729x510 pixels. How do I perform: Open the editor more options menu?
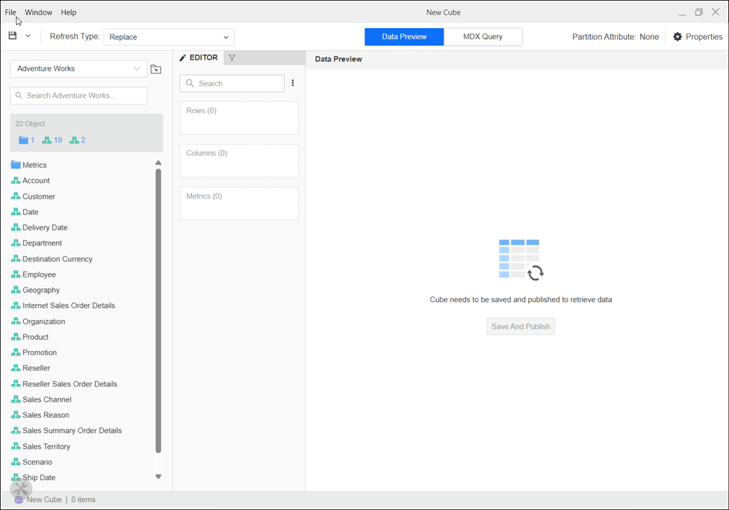pos(293,84)
